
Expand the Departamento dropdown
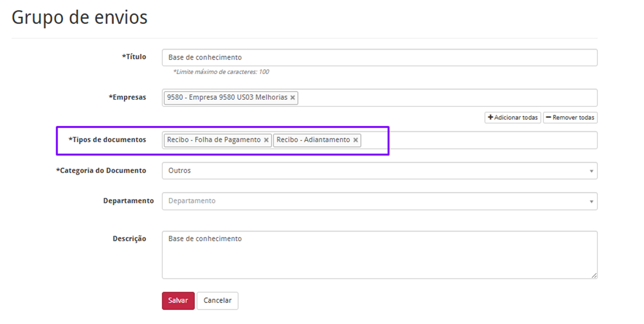coord(379,201)
